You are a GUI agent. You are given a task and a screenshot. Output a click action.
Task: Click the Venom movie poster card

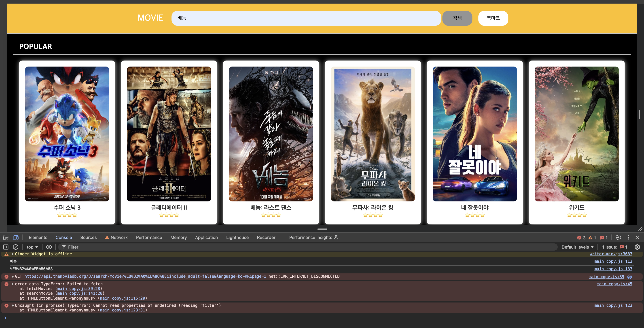point(271,134)
